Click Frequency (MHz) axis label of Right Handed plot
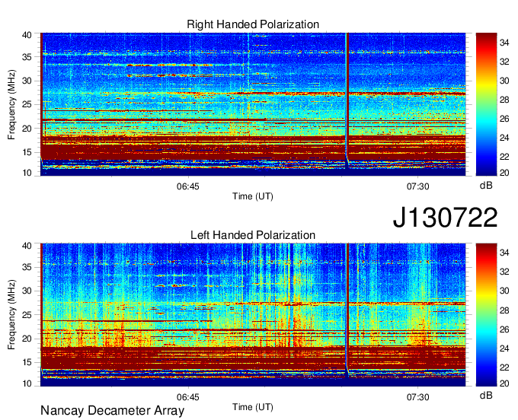 (11, 104)
